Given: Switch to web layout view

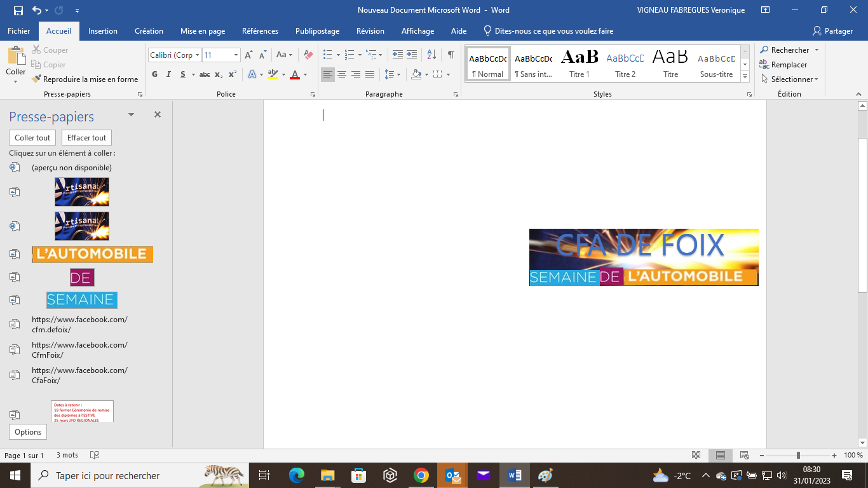Looking at the screenshot, I should [744, 456].
